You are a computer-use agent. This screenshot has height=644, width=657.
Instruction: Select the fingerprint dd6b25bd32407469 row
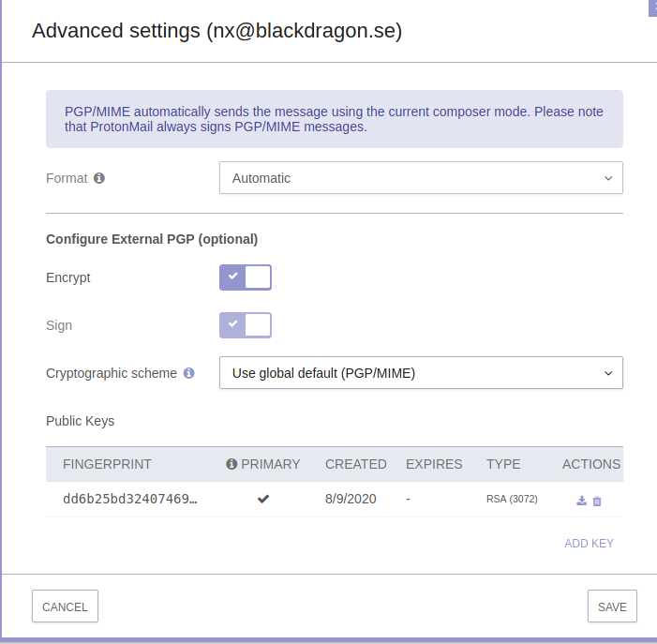click(335, 499)
